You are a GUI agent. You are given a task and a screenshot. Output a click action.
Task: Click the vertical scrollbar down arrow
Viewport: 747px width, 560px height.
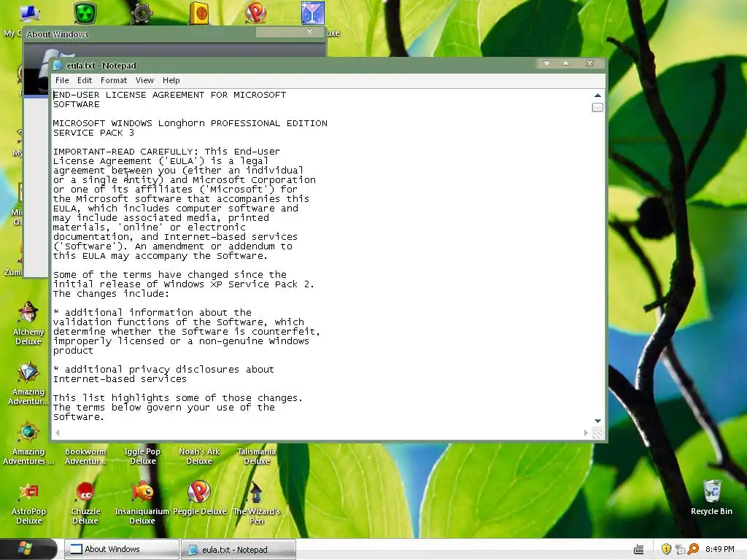597,421
